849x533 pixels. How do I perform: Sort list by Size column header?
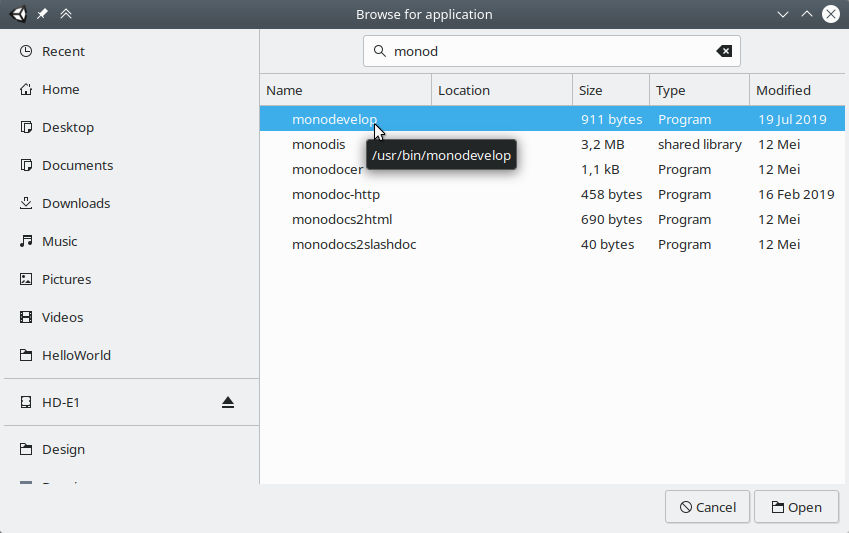[610, 90]
